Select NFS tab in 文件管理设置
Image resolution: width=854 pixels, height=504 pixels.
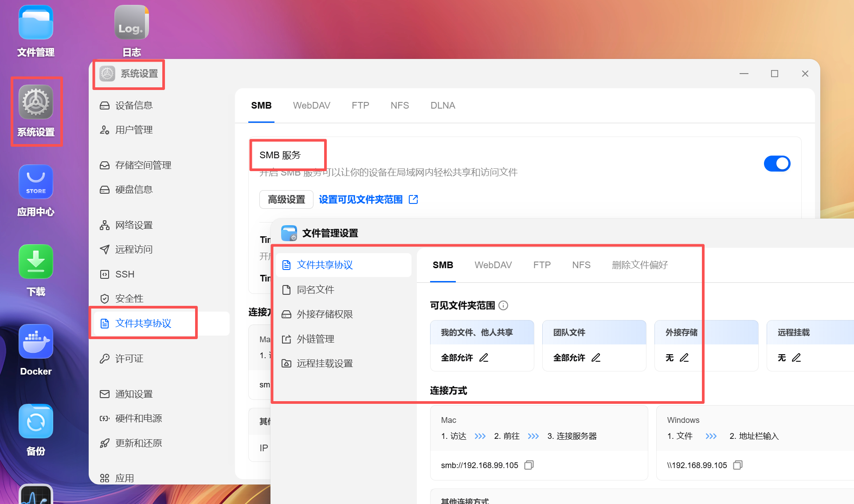[581, 265]
